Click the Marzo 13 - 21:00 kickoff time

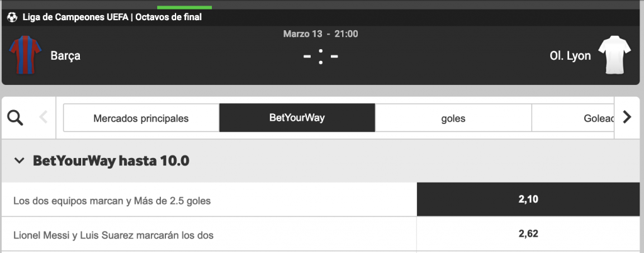coord(321,33)
